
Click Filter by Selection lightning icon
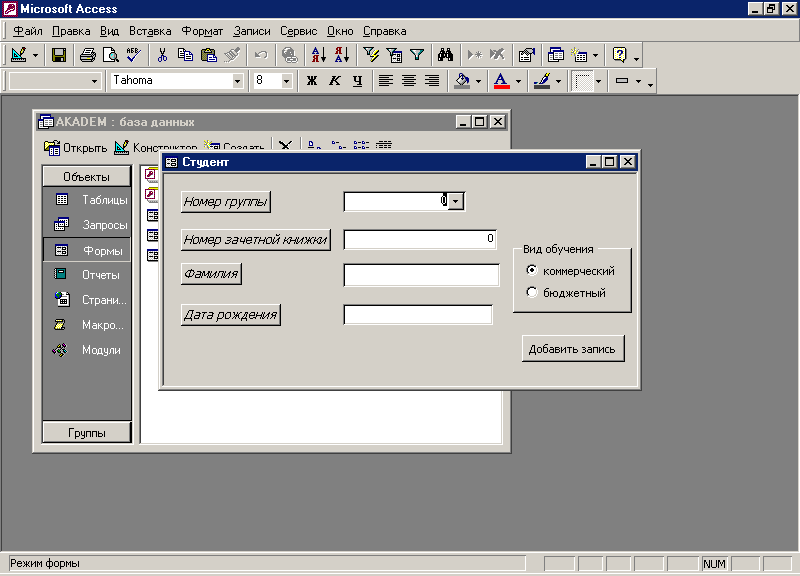click(x=371, y=55)
